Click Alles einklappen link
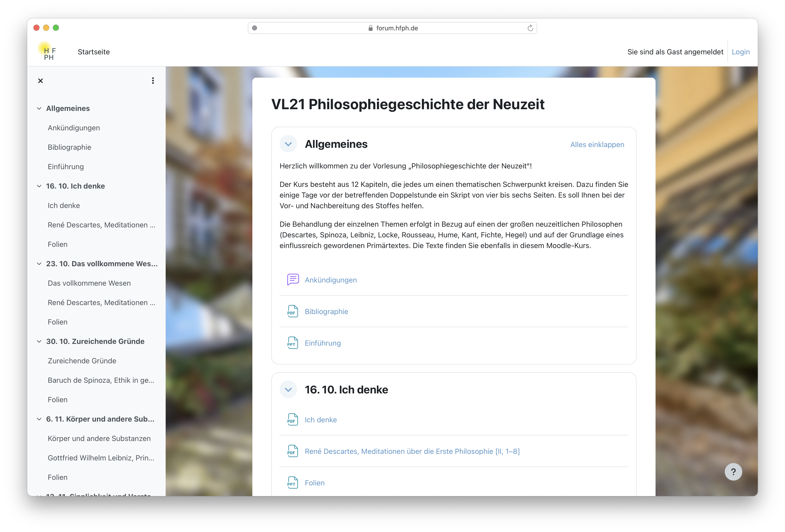Screen dimensions: 785x532 (x=597, y=144)
